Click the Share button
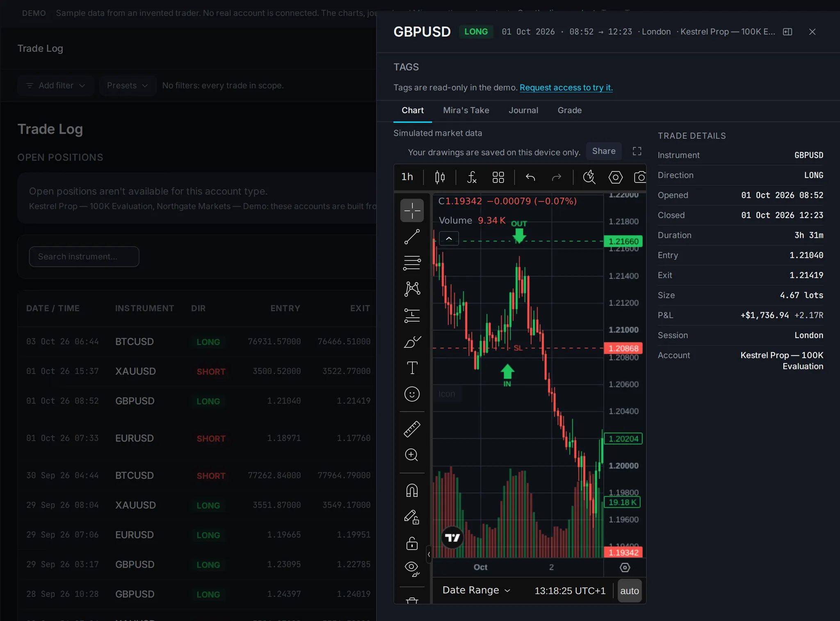This screenshot has width=840, height=621. (604, 151)
